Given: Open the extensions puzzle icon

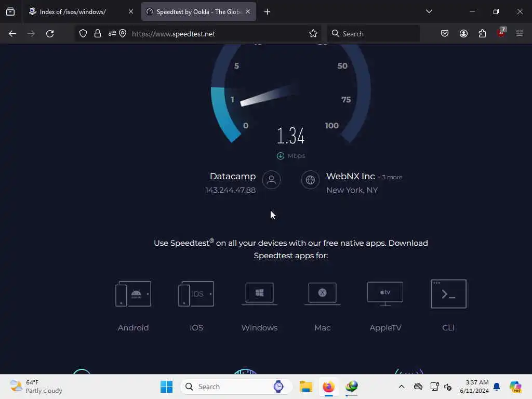Looking at the screenshot, I should click(482, 33).
